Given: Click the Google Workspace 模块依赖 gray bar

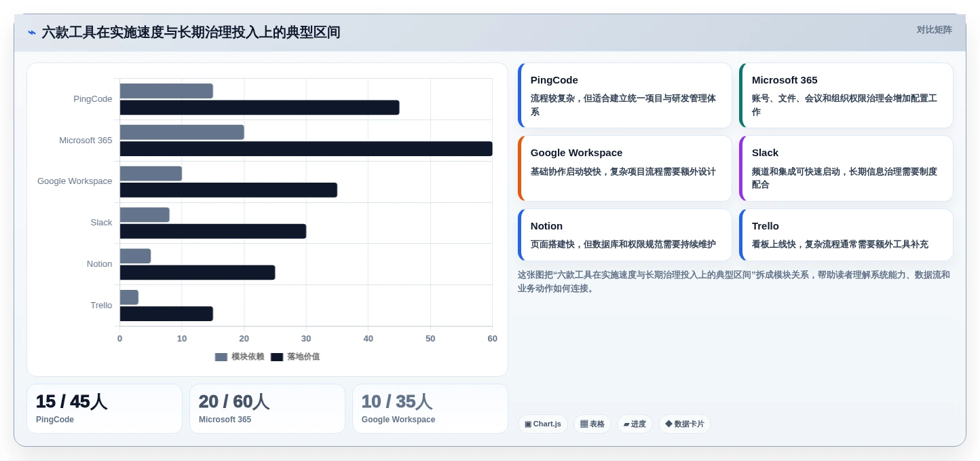Looking at the screenshot, I should pyautogui.click(x=151, y=174).
